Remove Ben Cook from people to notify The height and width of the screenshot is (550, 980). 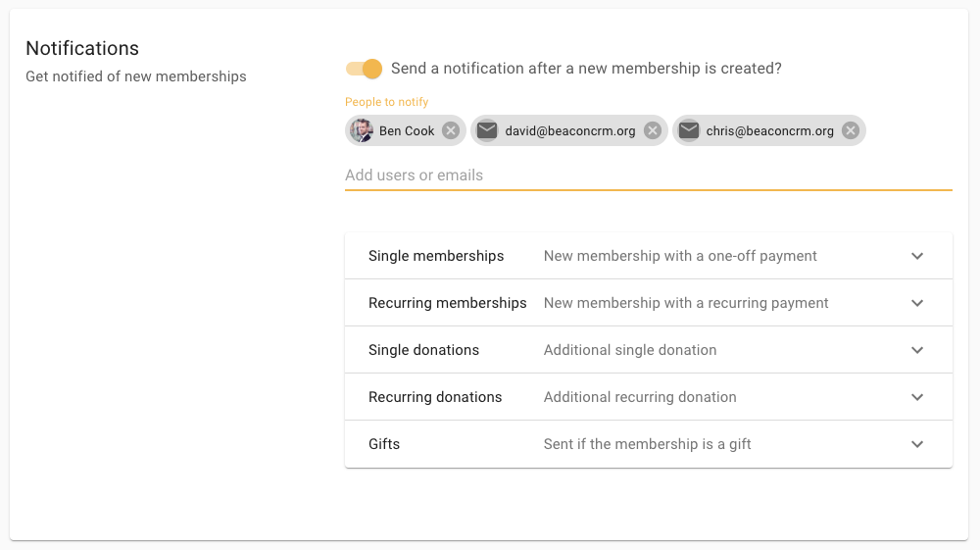pyautogui.click(x=451, y=131)
